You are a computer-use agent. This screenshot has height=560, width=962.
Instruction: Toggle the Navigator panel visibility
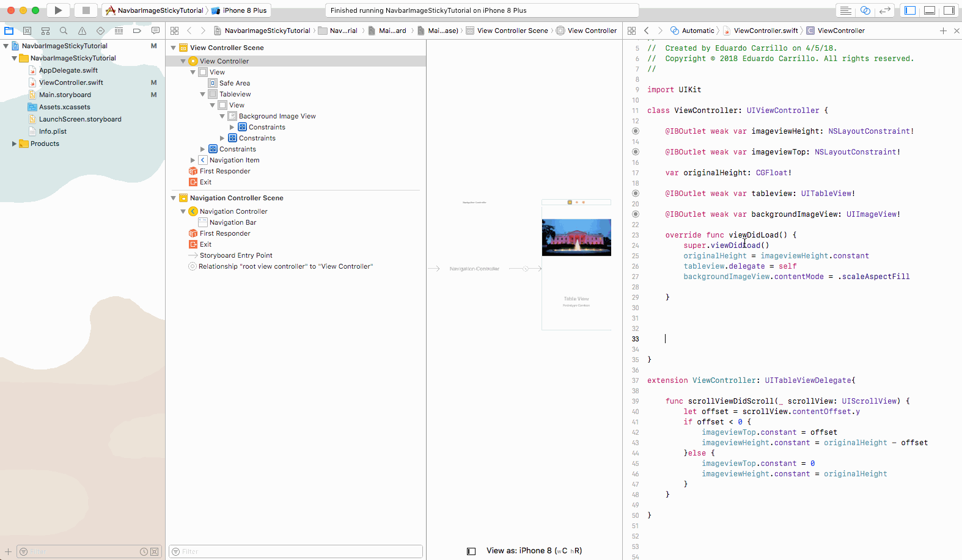pyautogui.click(x=910, y=10)
